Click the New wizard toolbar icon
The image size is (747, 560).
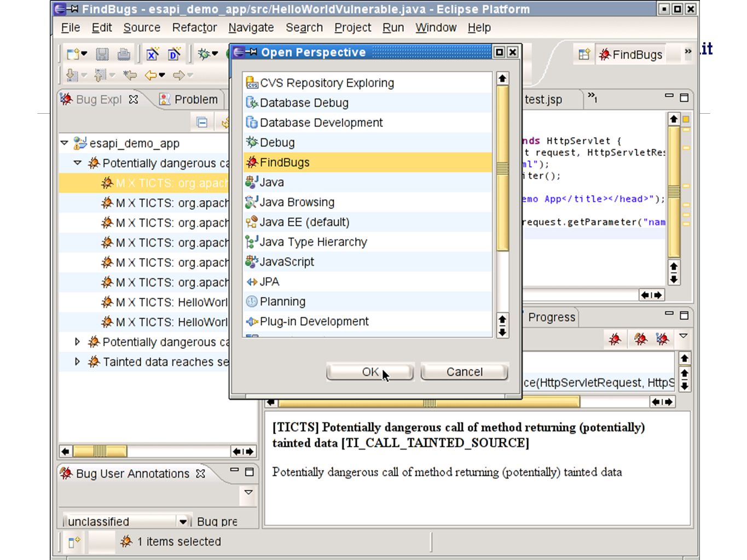tap(73, 54)
